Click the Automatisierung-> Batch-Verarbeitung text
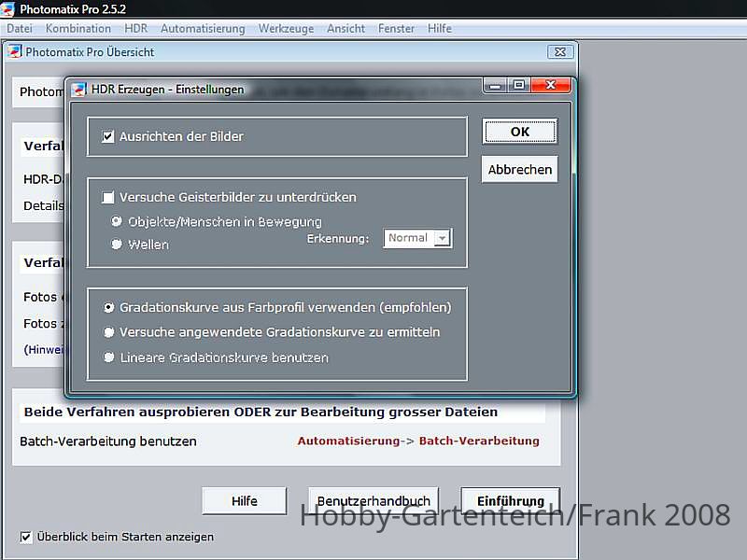 (418, 441)
